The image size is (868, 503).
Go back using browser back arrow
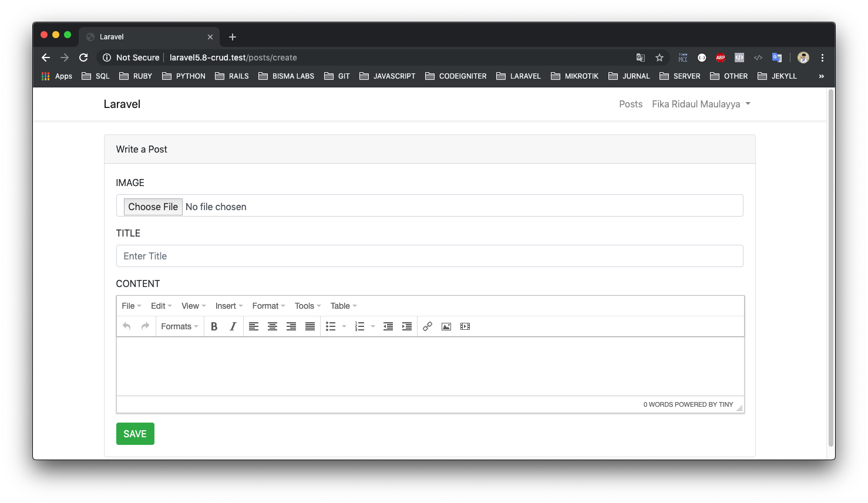pyautogui.click(x=46, y=58)
